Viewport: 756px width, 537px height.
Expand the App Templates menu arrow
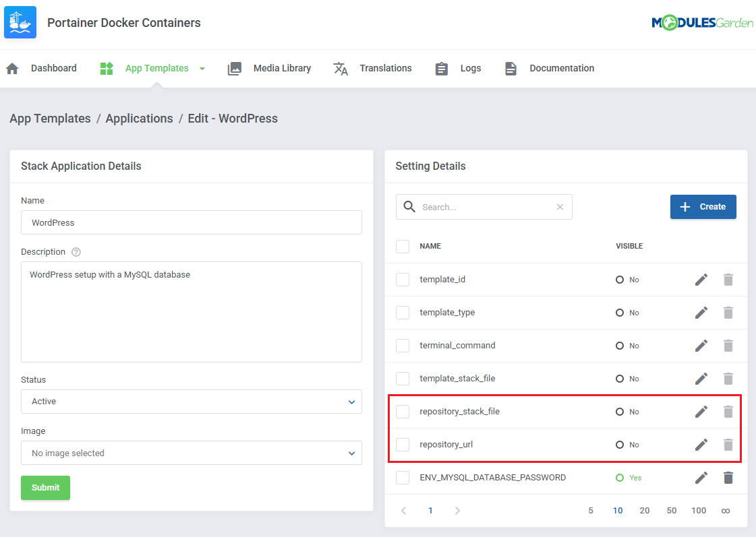pos(202,69)
